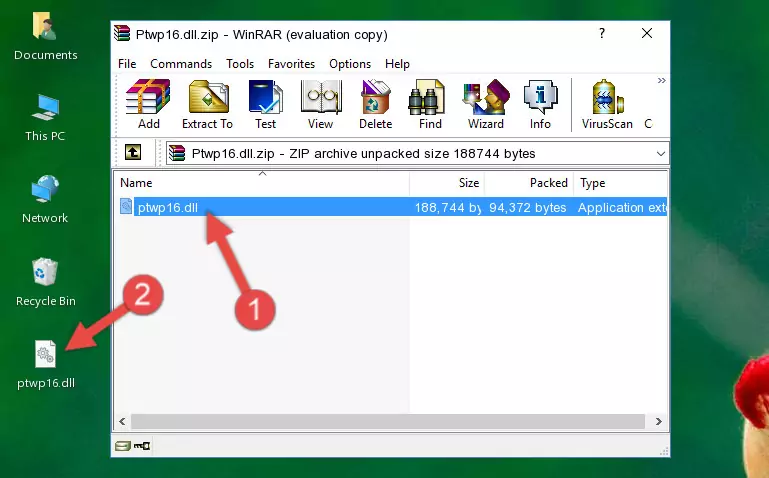
Task: Click the 188,744 size cell
Action: tap(447, 207)
